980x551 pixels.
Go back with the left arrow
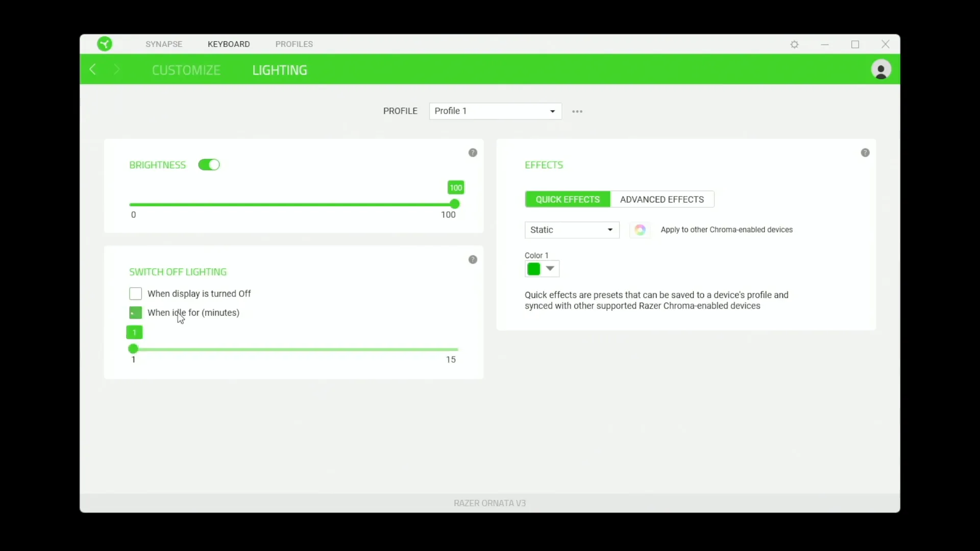[x=93, y=69]
